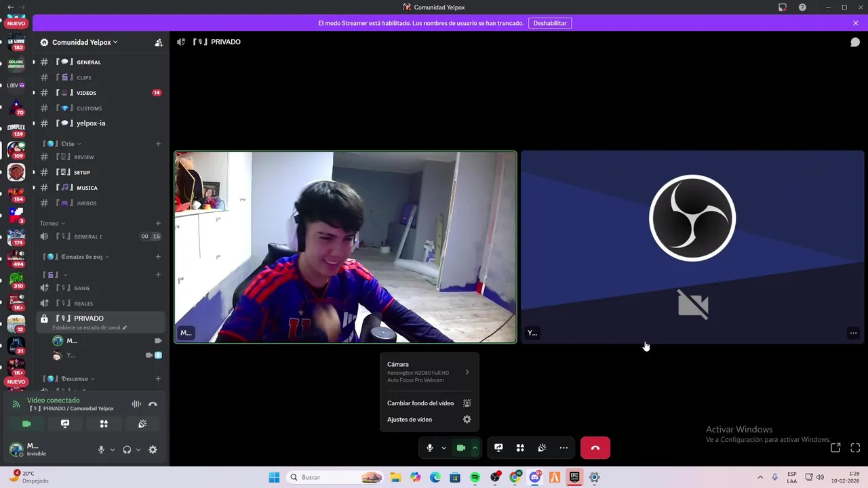The image size is (868, 488).
Task: Dismiss the streamer mode banner
Action: (x=856, y=23)
